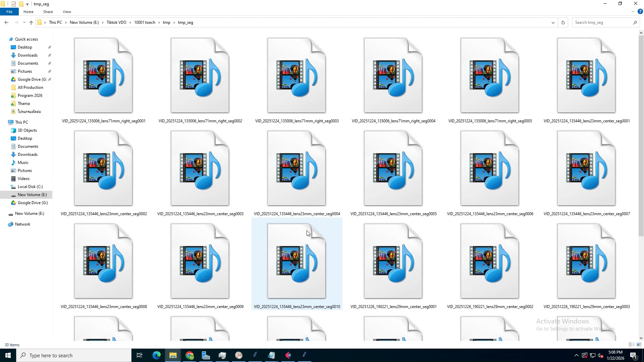The width and height of the screenshot is (644, 362).
Task: Open the address bar history dropdown
Action: click(x=552, y=22)
